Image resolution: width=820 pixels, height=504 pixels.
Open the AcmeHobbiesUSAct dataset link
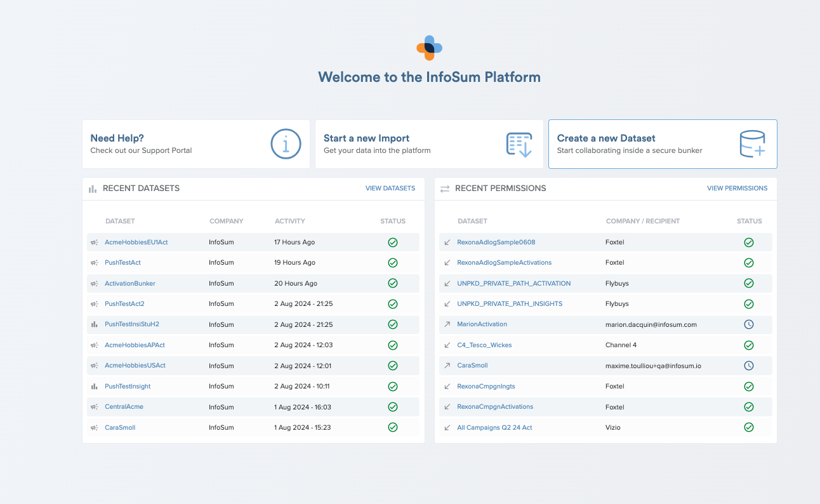point(135,366)
